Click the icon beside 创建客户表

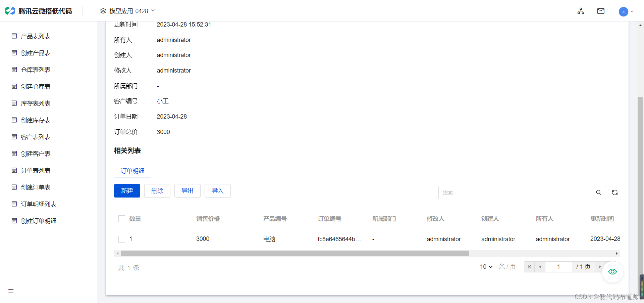14,154
